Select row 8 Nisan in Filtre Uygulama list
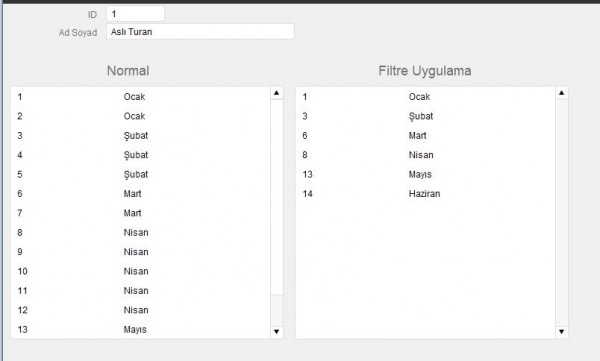The height and width of the screenshot is (361, 600). 426,155
